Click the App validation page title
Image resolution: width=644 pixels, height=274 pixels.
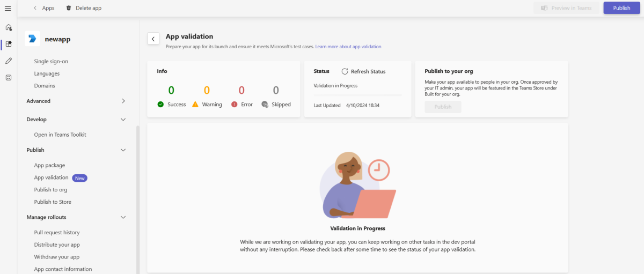189,36
